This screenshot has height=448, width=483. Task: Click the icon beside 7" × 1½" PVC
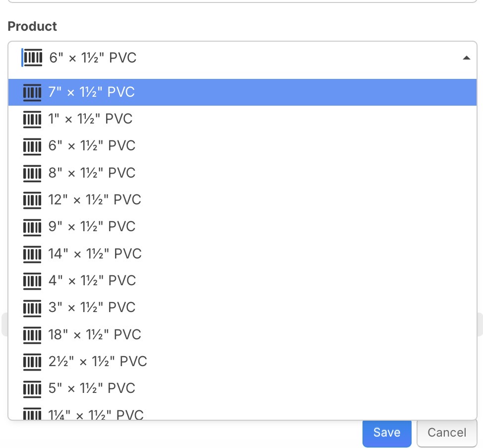32,92
